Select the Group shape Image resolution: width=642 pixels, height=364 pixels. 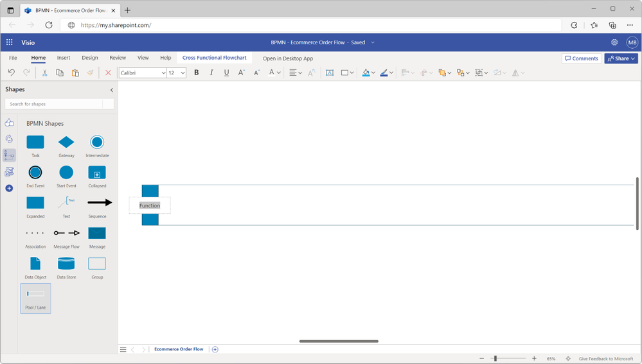coord(97,268)
